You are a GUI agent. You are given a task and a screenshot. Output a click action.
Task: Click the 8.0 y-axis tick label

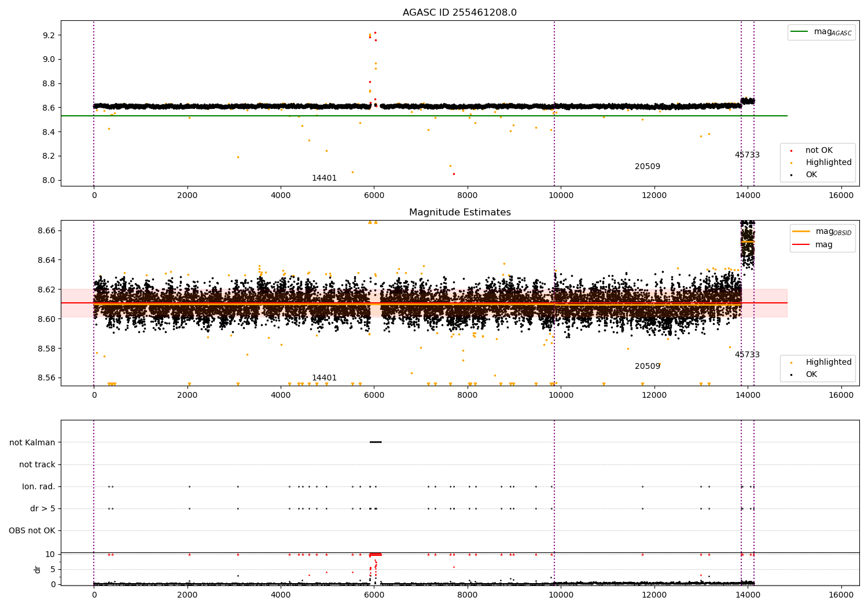click(49, 180)
